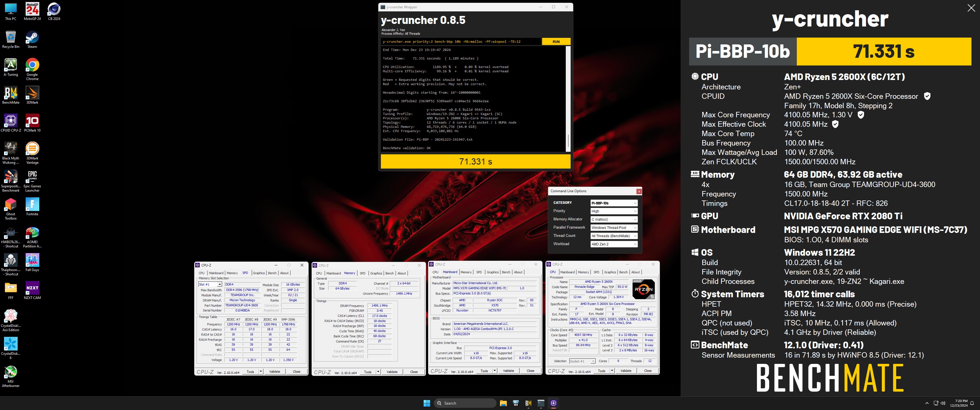
Task: Close the BenchMate result panel with the X
Action: [x=971, y=8]
